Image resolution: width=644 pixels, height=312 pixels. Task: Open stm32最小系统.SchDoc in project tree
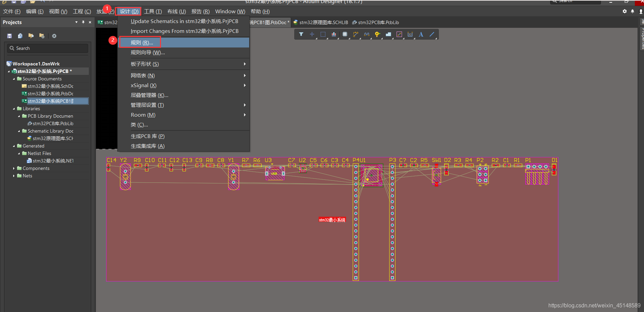[x=50, y=86]
